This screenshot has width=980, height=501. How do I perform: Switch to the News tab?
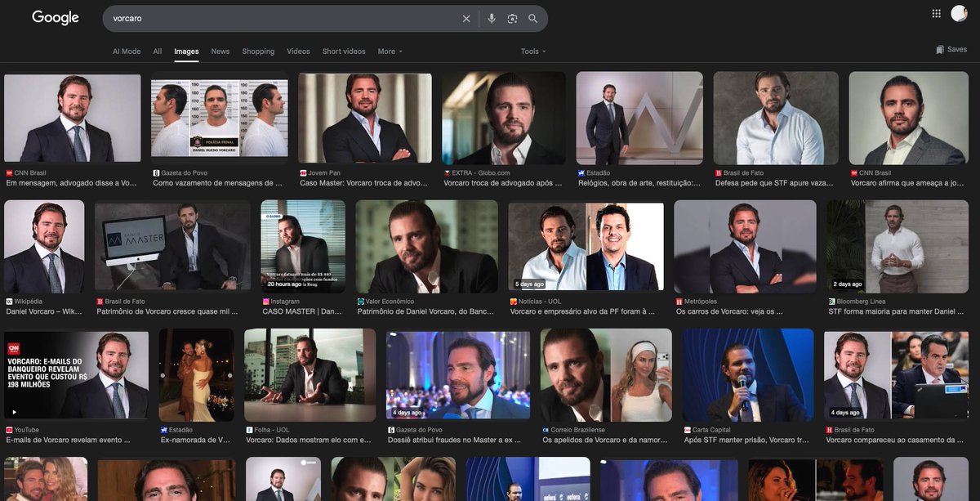(220, 51)
